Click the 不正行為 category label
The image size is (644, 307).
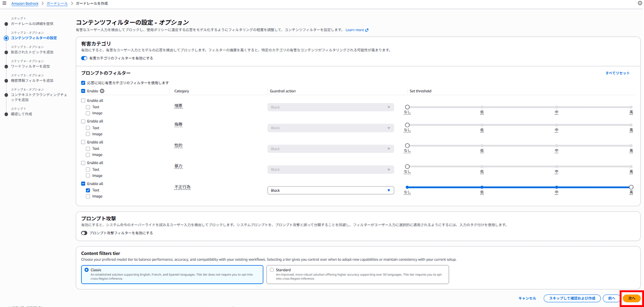(x=182, y=187)
